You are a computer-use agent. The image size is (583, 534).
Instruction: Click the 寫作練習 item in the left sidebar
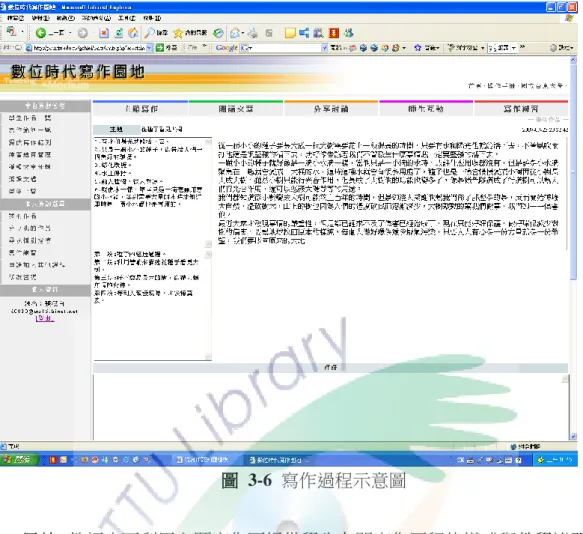[x=23, y=252]
